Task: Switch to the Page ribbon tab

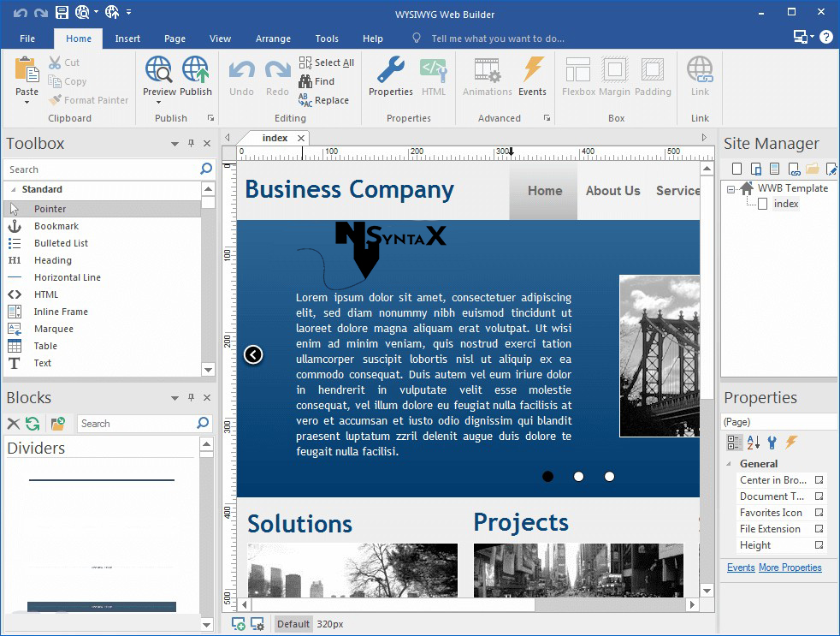Action: click(175, 39)
